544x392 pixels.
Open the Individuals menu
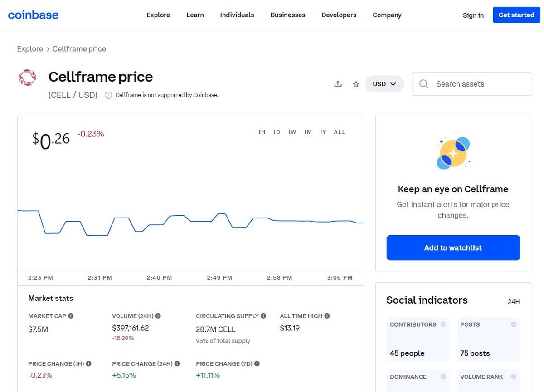(x=237, y=15)
